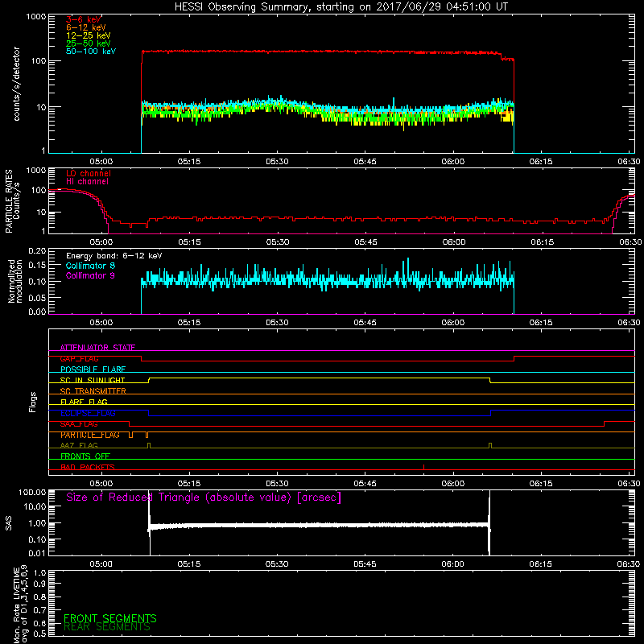Click the 0.7 tick on livetime axis
The height and width of the screenshot is (644, 644).
click(x=39, y=610)
